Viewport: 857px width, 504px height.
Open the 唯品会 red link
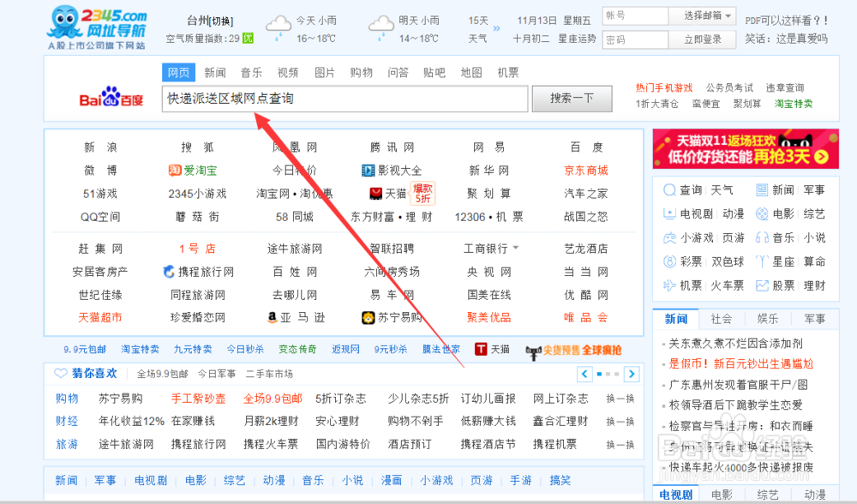click(x=586, y=318)
